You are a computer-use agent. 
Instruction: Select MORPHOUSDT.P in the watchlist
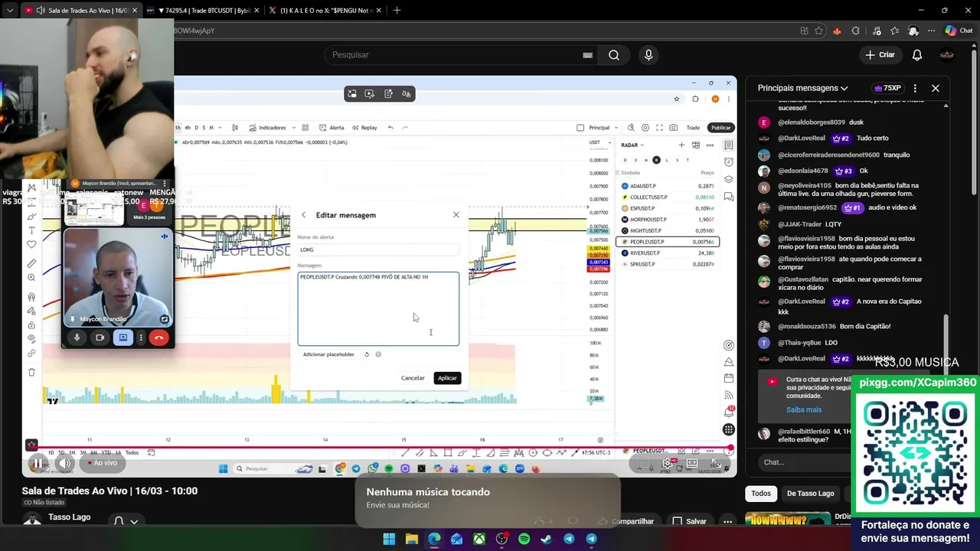click(668, 220)
